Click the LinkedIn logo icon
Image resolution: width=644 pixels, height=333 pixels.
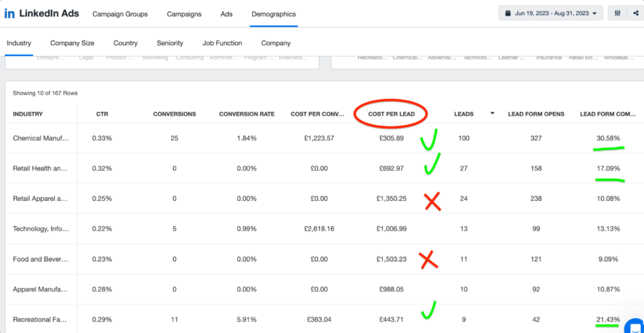click(x=9, y=14)
